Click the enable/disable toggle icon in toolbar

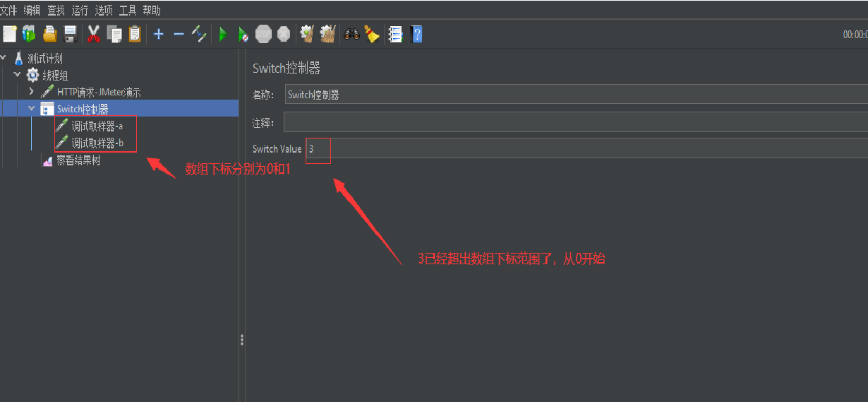point(199,34)
